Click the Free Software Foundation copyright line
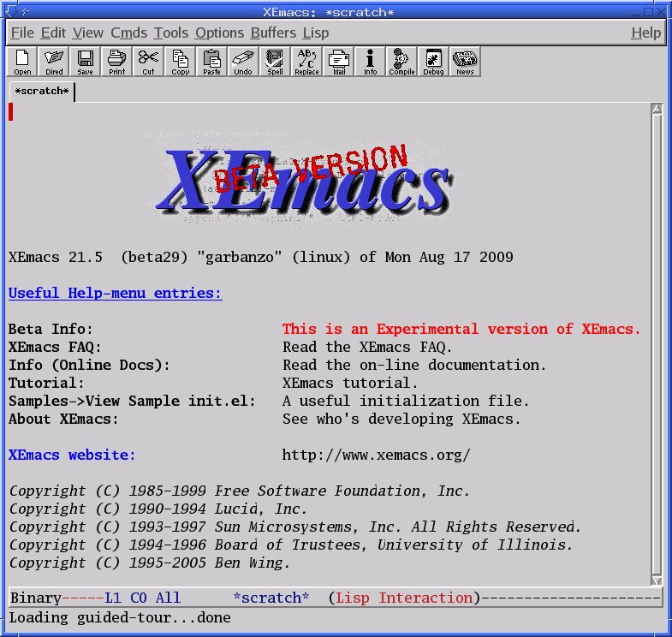This screenshot has height=637, width=672. click(x=239, y=491)
